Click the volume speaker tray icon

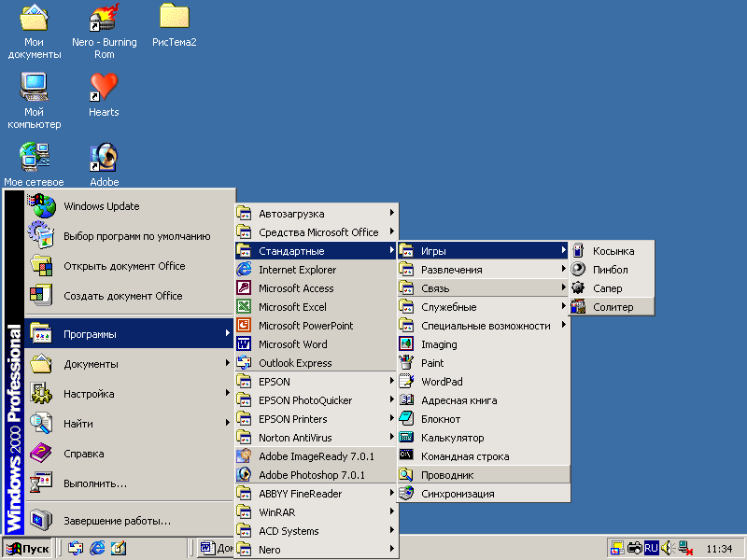tap(667, 548)
